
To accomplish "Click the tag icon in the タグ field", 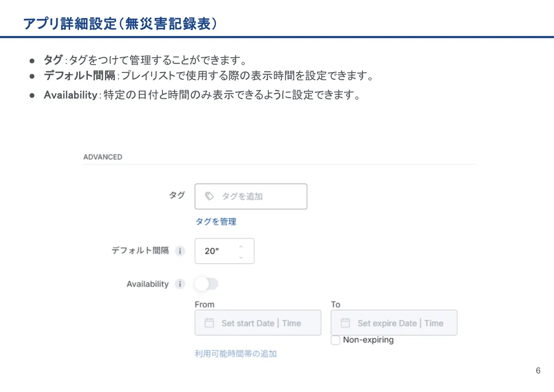I will coord(209,196).
